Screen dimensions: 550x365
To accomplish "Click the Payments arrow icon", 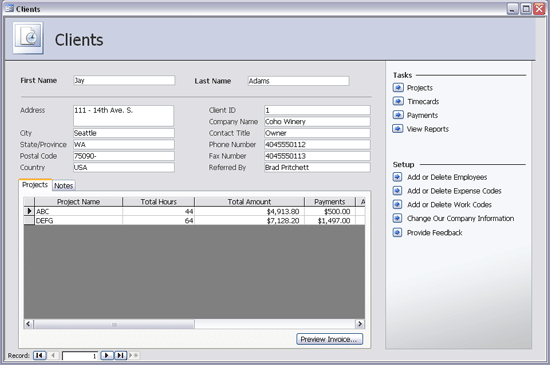I will (x=398, y=115).
